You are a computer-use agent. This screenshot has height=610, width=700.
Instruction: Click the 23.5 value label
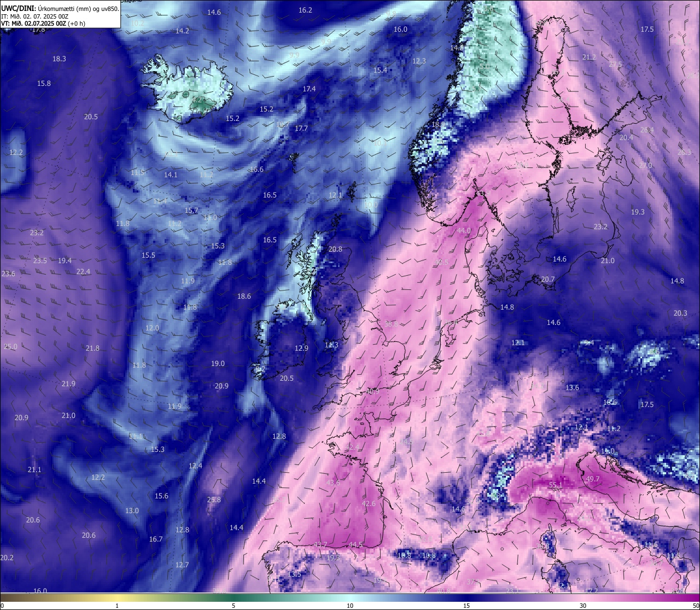tap(40, 261)
